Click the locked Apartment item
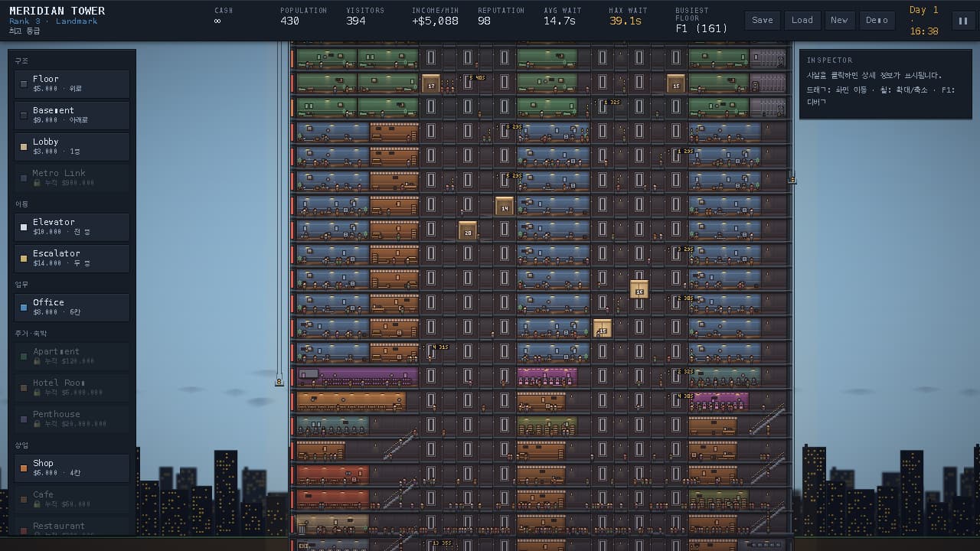 coord(72,356)
